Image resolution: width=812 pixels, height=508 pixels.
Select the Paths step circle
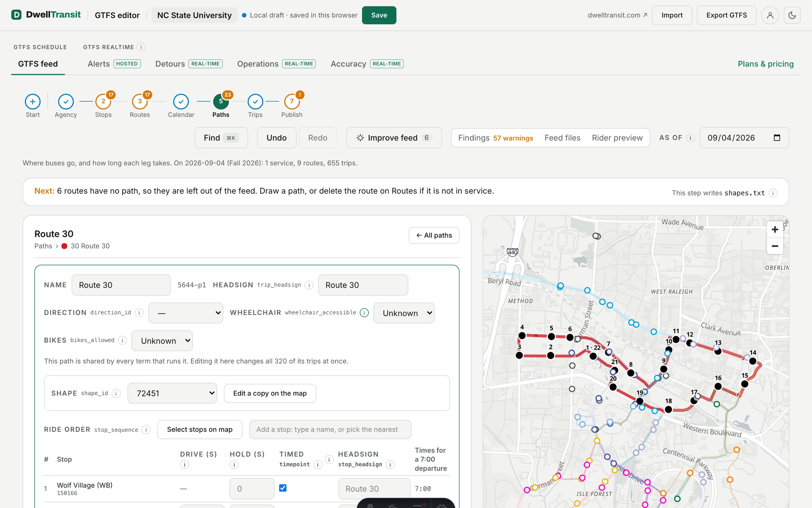tap(221, 101)
